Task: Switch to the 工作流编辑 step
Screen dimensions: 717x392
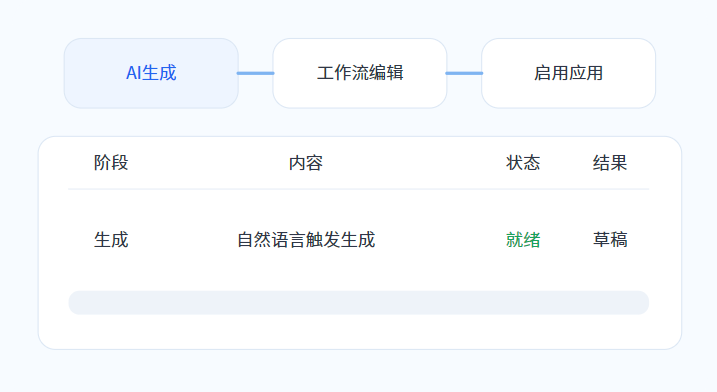Action: coord(360,73)
